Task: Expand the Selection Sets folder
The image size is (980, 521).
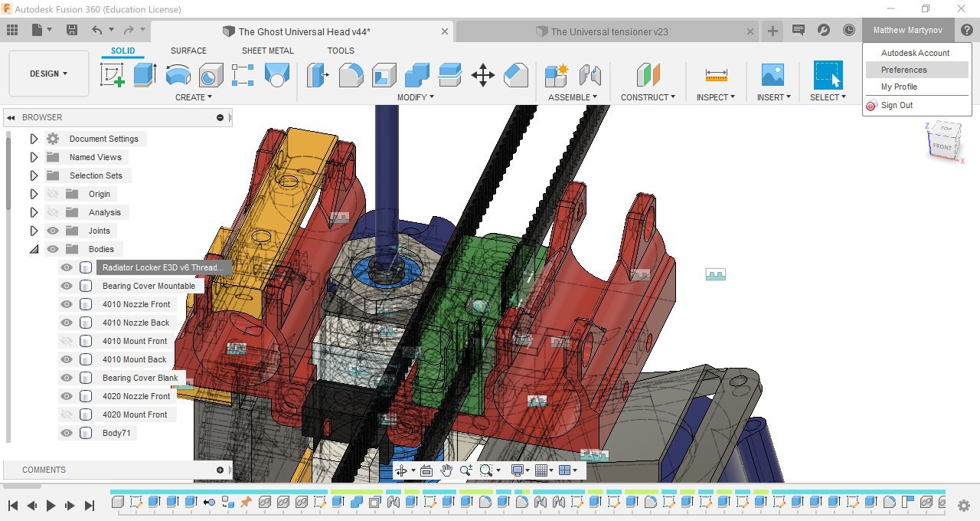Action: [x=34, y=175]
